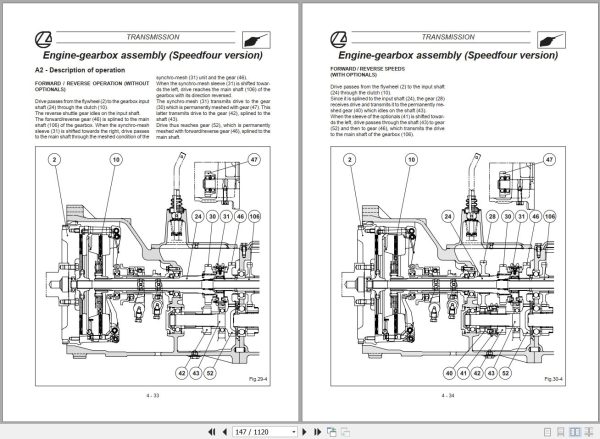The image size is (600, 439).
Task: Click callout 10 in left diagram
Action: (116, 160)
